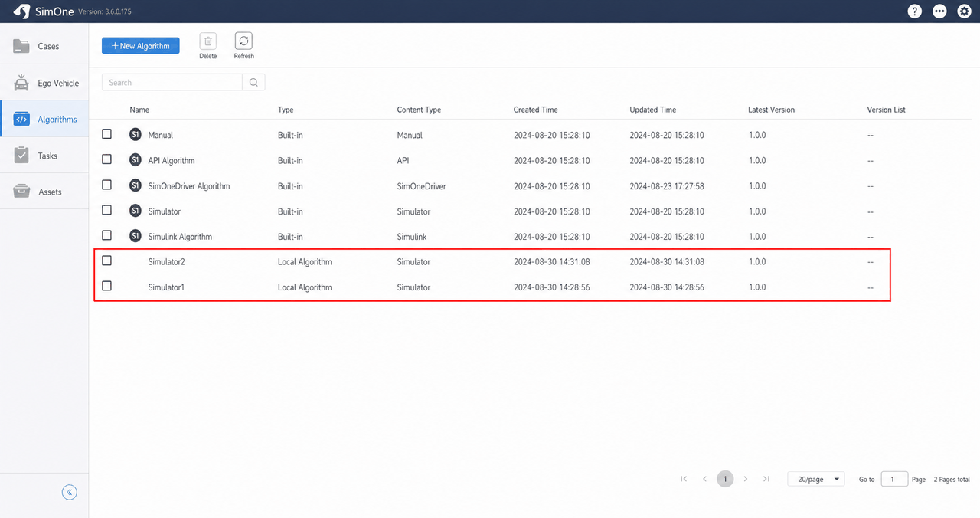This screenshot has height=518, width=980.
Task: Open the more options ellipsis icon
Action: pos(939,11)
